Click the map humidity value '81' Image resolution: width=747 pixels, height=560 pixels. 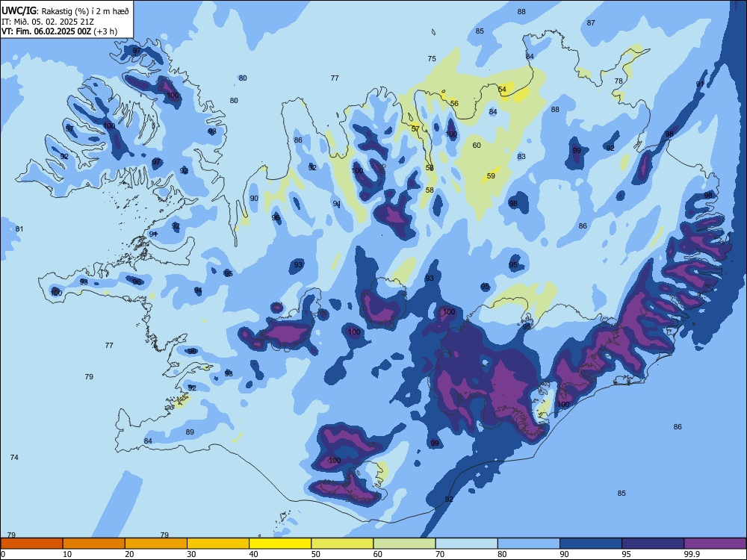pos(19,228)
